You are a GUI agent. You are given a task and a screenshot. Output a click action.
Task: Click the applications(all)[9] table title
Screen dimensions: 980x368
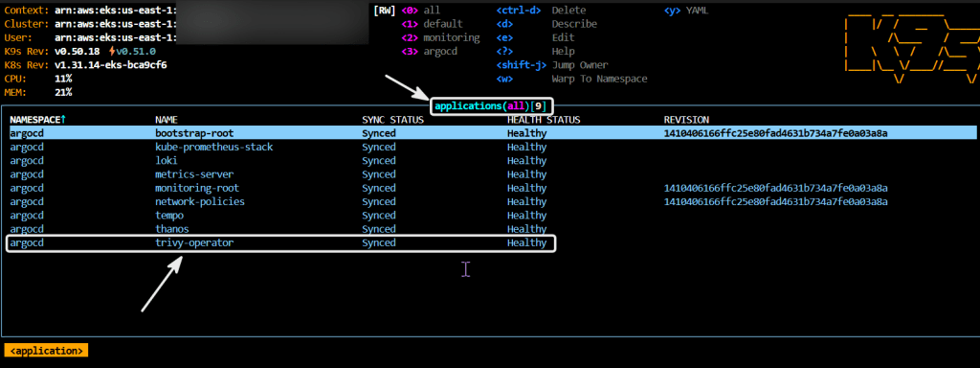click(x=490, y=105)
